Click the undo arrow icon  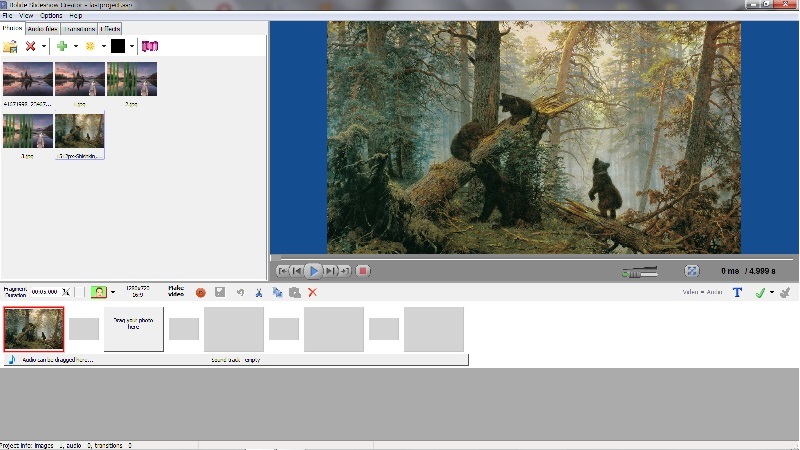[x=240, y=292]
